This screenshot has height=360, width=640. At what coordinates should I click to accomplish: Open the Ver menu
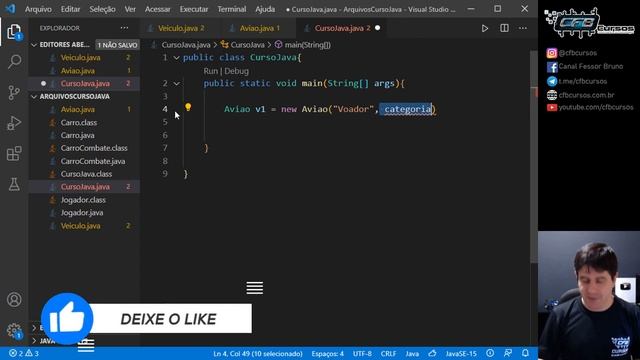point(130,9)
